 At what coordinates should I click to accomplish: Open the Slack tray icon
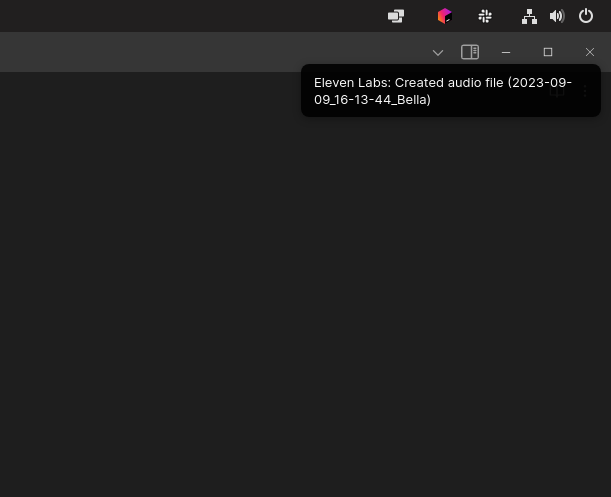pyautogui.click(x=485, y=16)
